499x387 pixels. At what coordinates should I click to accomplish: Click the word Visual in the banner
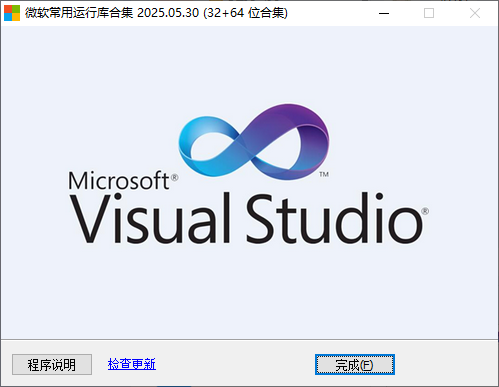pos(150,218)
